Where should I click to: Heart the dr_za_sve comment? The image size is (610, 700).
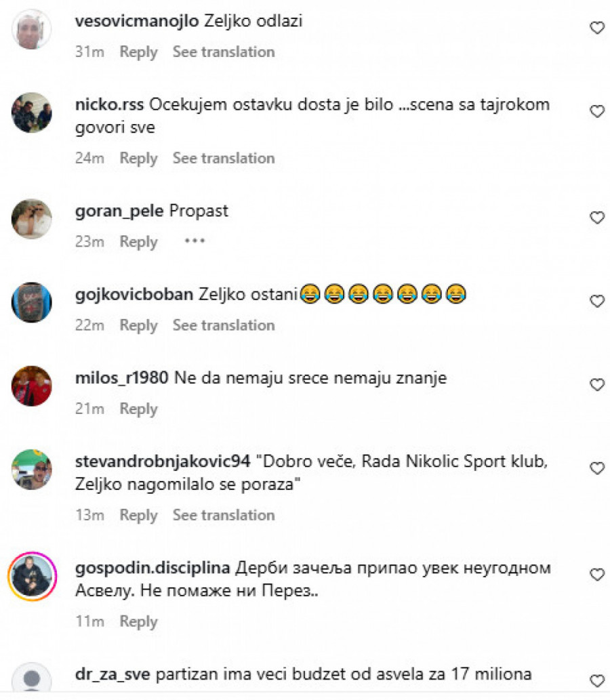tap(597, 680)
